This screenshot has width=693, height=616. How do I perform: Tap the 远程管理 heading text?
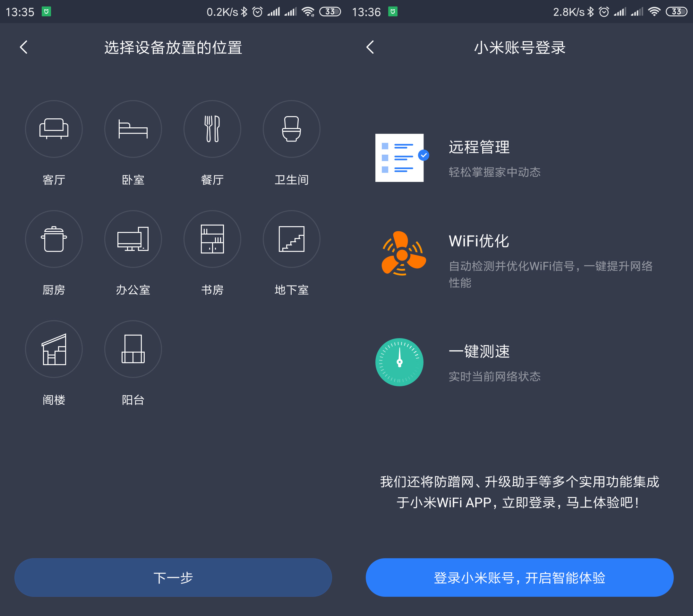pos(479,148)
